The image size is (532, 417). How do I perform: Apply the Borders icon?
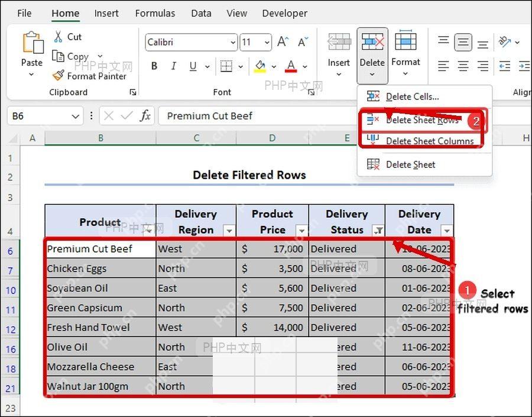[x=226, y=66]
